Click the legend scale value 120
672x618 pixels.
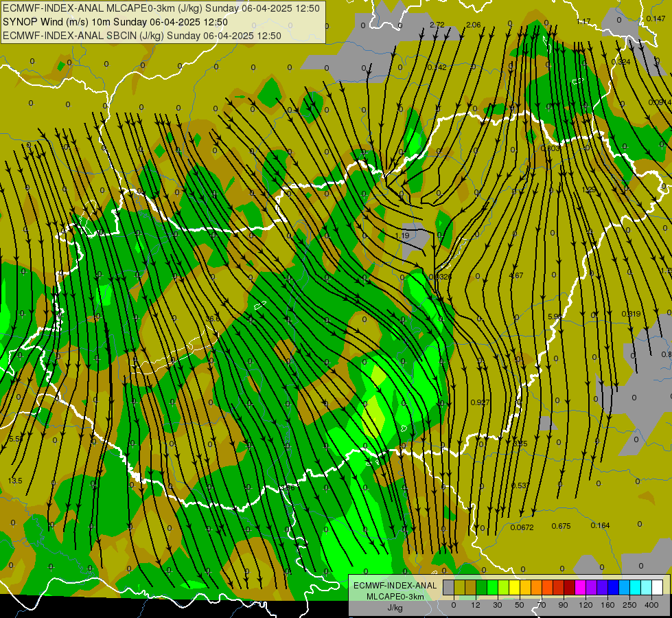click(x=586, y=605)
